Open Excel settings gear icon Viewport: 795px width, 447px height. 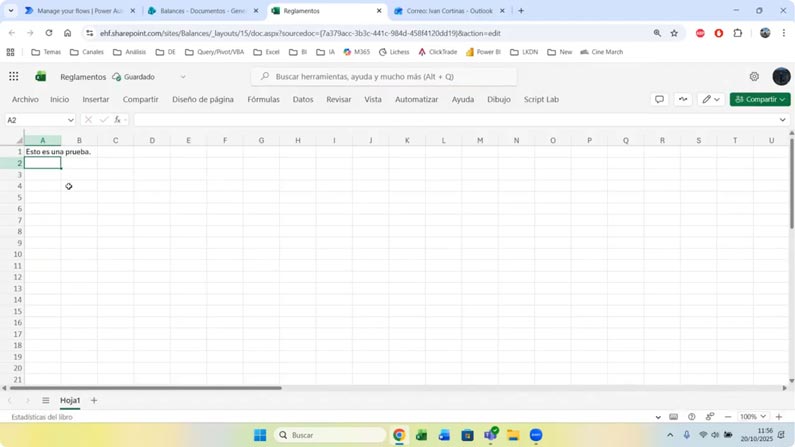point(754,77)
